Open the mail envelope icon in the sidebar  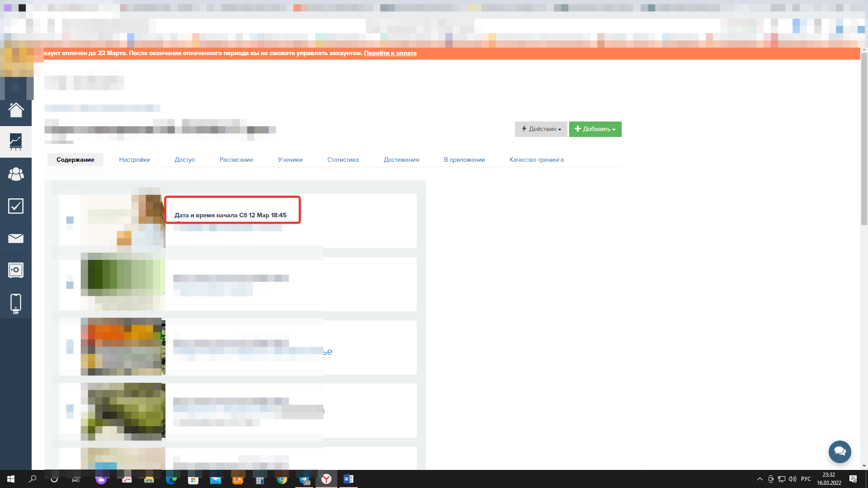tap(16, 238)
